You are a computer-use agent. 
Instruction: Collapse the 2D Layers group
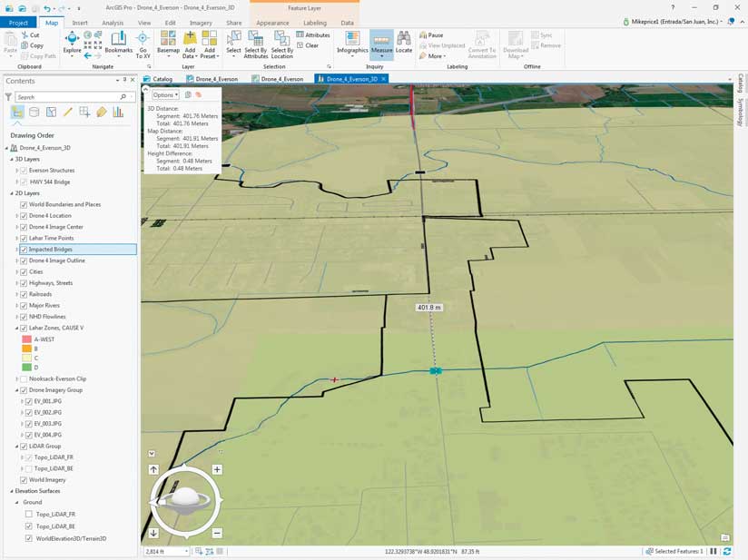[12, 193]
